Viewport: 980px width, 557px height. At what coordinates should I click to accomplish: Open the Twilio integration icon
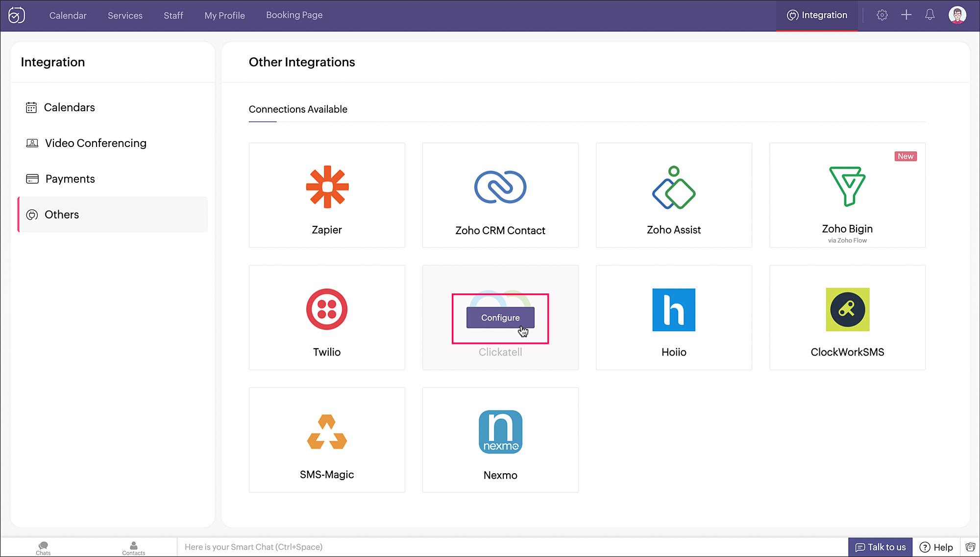327,309
